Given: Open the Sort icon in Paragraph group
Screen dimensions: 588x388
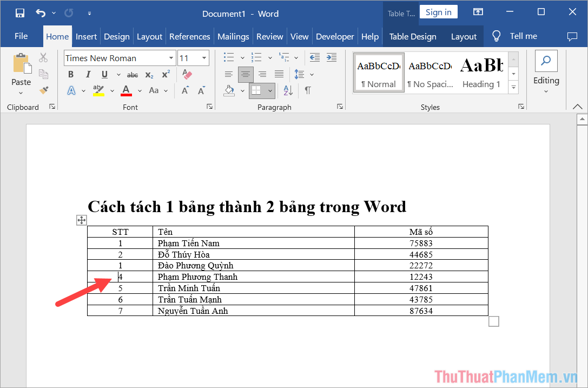Looking at the screenshot, I should (288, 91).
